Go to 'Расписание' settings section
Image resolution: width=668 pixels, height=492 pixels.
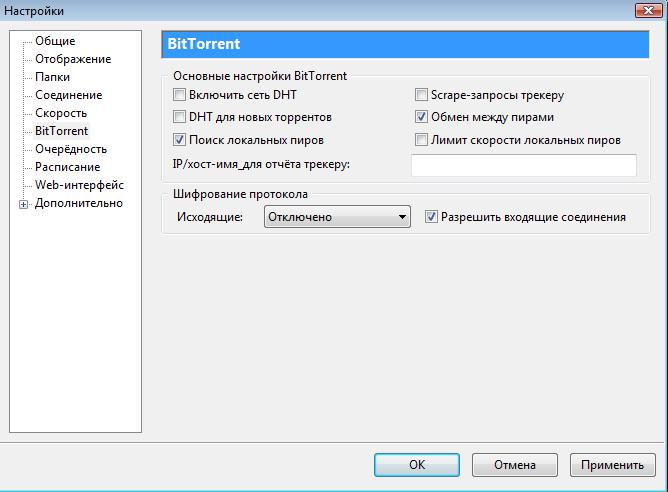pos(67,167)
